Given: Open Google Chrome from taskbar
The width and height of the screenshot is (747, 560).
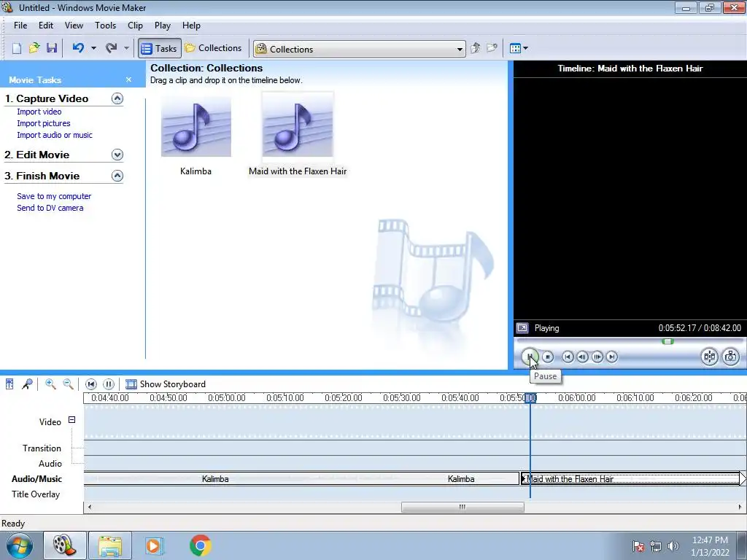Looking at the screenshot, I should click(201, 545).
